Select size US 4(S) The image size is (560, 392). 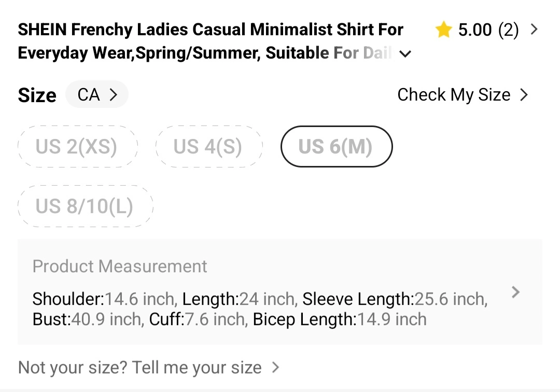pyautogui.click(x=209, y=146)
